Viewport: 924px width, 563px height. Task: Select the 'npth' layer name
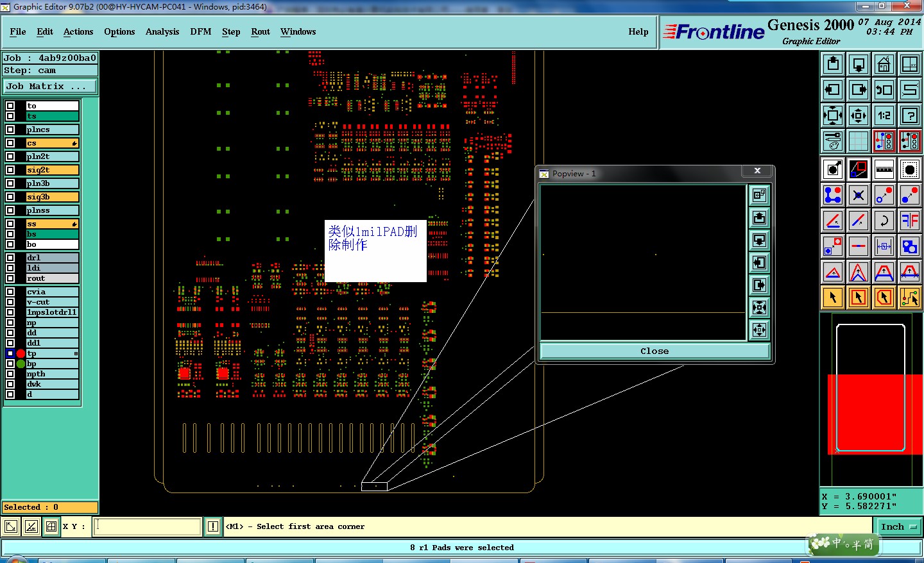pos(53,374)
